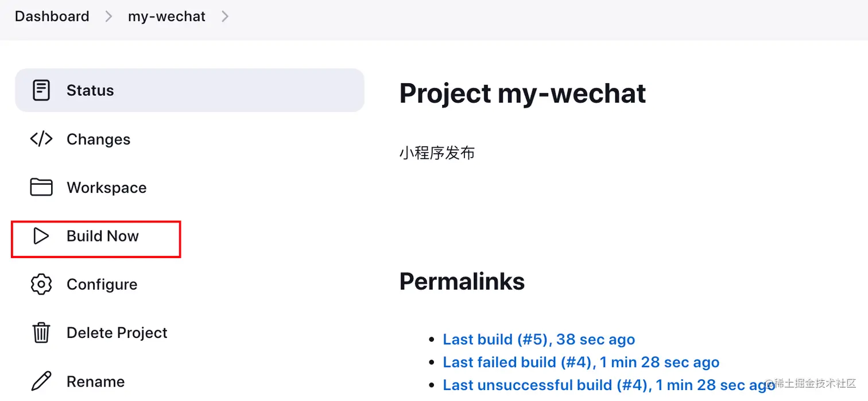
Task: Click the Status document icon
Action: (x=41, y=90)
